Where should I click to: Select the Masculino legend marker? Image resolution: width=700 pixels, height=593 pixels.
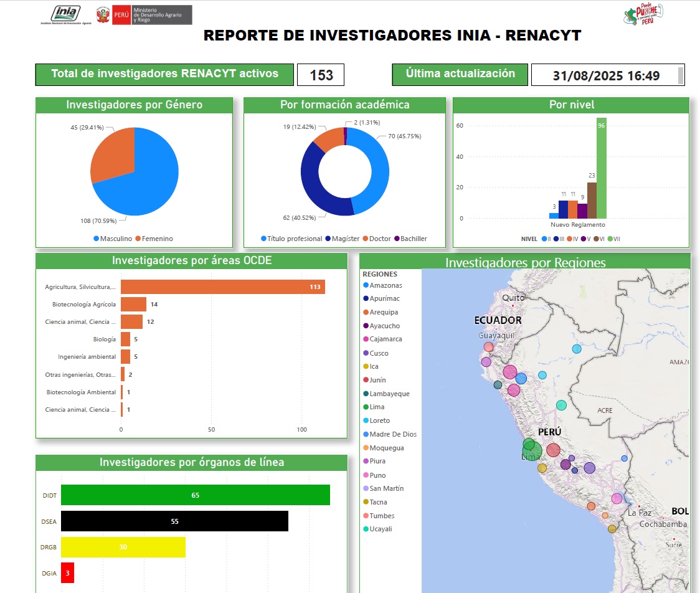click(x=97, y=239)
